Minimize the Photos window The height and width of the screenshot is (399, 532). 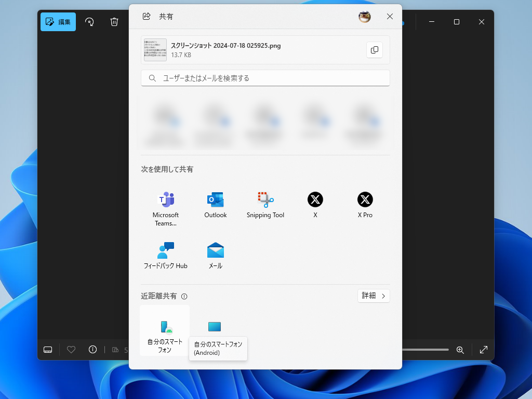[x=432, y=22]
